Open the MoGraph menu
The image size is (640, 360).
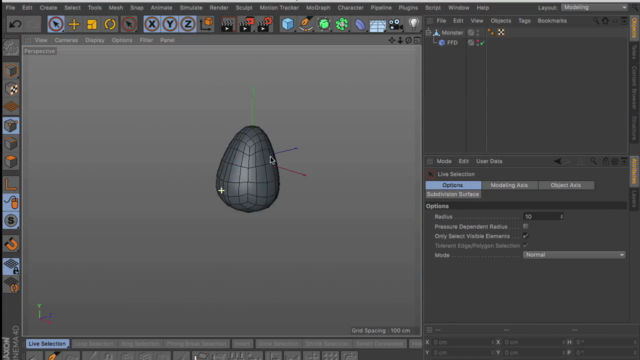point(318,8)
